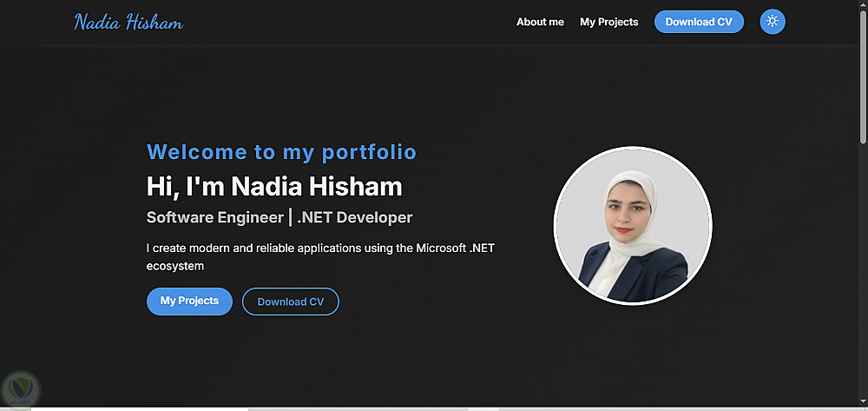This screenshot has width=868, height=411.
Task: Click the blue My Projects hero button
Action: coord(189,302)
